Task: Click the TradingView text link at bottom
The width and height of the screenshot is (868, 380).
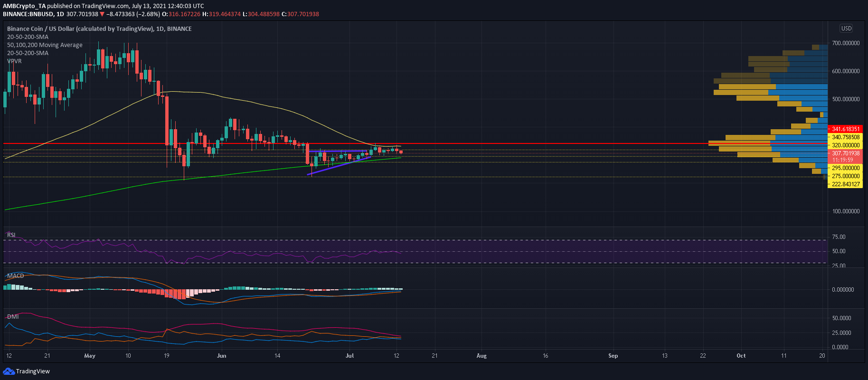Action: pyautogui.click(x=33, y=371)
